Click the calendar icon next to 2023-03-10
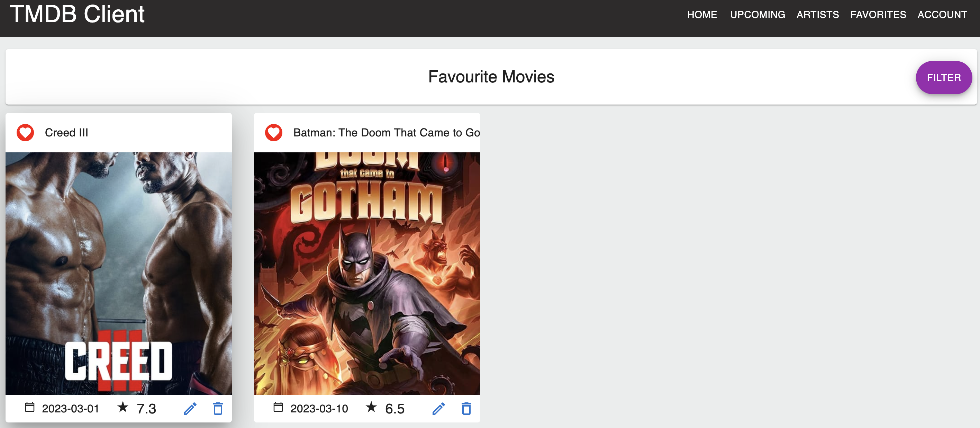980x428 pixels. click(279, 408)
